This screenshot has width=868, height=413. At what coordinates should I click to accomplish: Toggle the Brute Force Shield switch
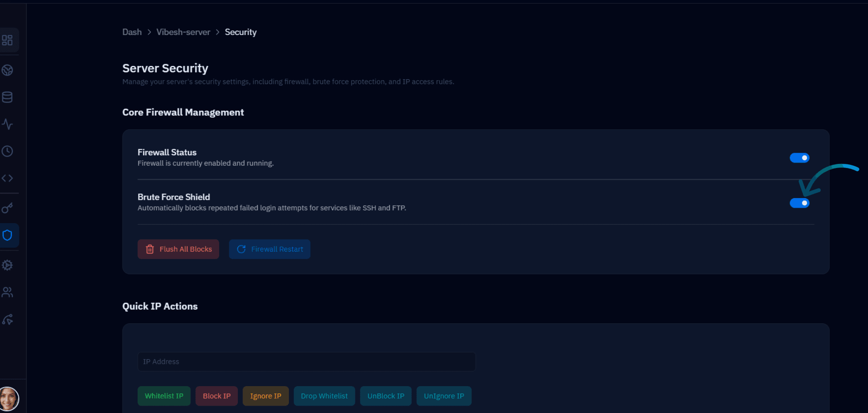pos(799,203)
